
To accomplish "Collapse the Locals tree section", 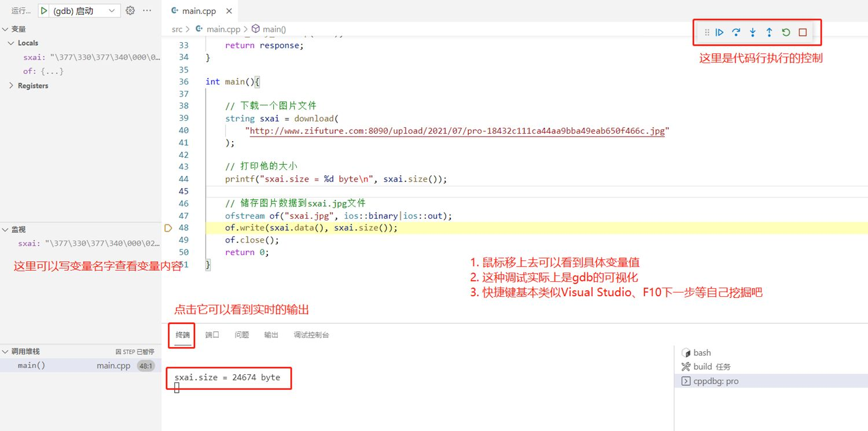I will [11, 43].
